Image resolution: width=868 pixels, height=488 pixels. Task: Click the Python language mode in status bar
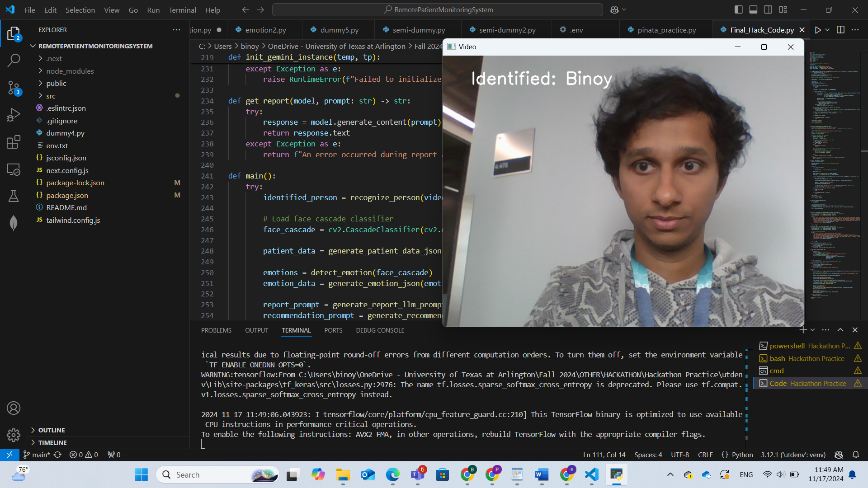click(x=742, y=455)
